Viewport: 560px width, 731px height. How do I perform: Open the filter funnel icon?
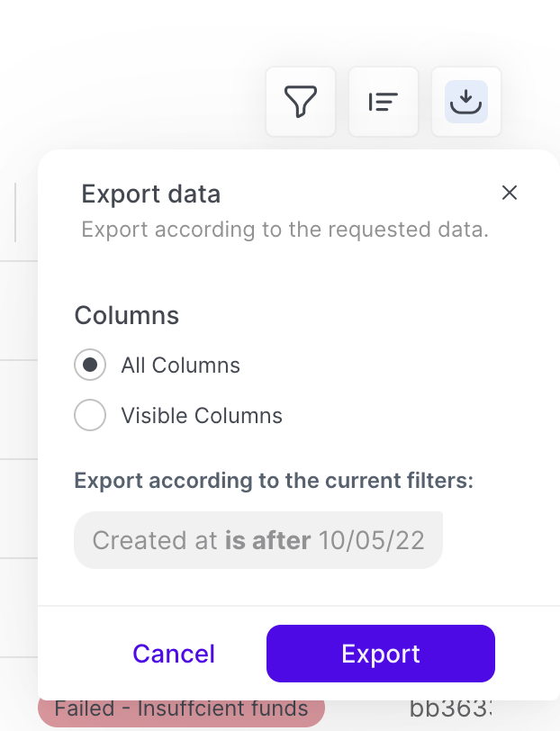click(301, 102)
